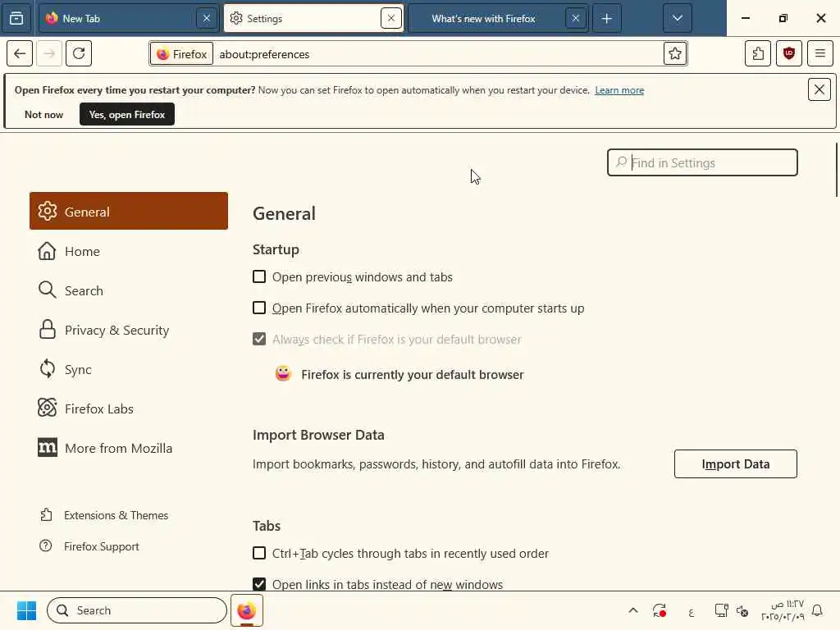Viewport: 840px width, 630px height.
Task: Go forward one page
Action: [x=49, y=53]
